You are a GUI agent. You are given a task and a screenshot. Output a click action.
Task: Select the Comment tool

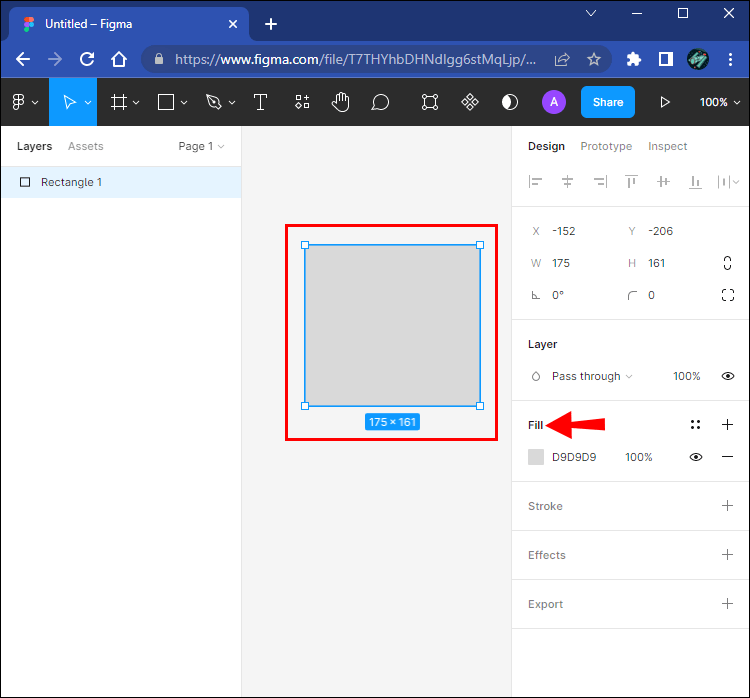[x=380, y=102]
